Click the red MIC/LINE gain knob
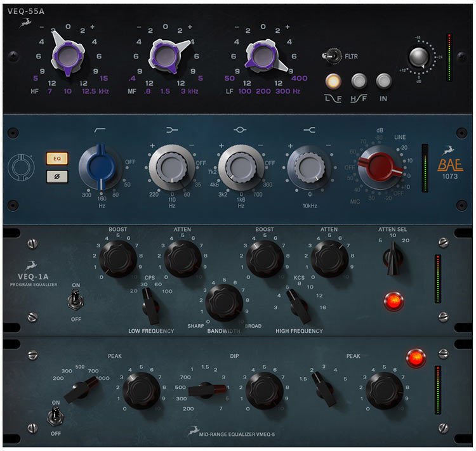476x451 pixels. pos(380,167)
